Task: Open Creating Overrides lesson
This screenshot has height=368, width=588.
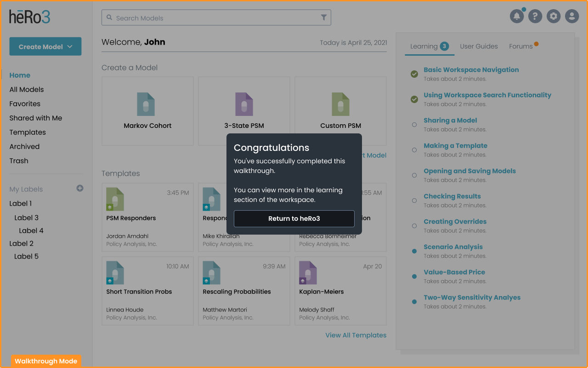Action: [455, 222]
